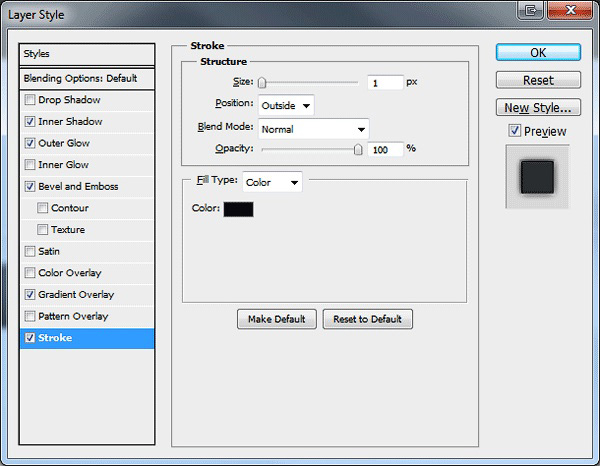600x466 pixels.
Task: Click the Size value input field
Action: pos(385,83)
